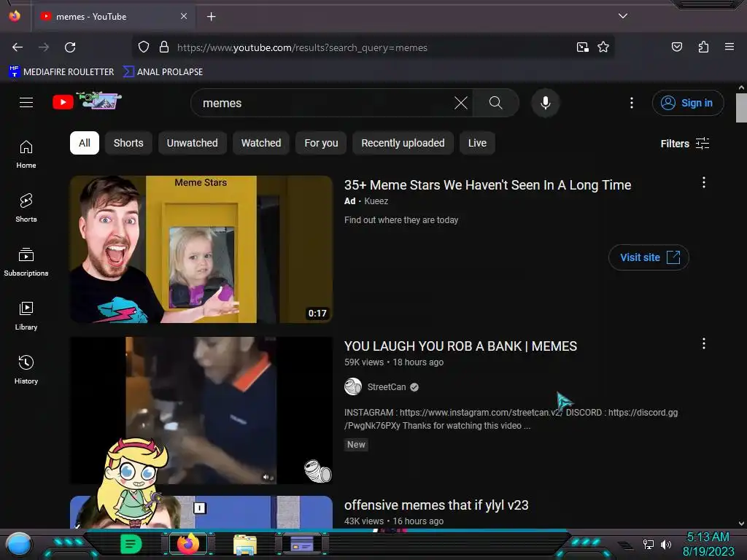
Task: Open Shorts in sidebar
Action: coord(26,208)
